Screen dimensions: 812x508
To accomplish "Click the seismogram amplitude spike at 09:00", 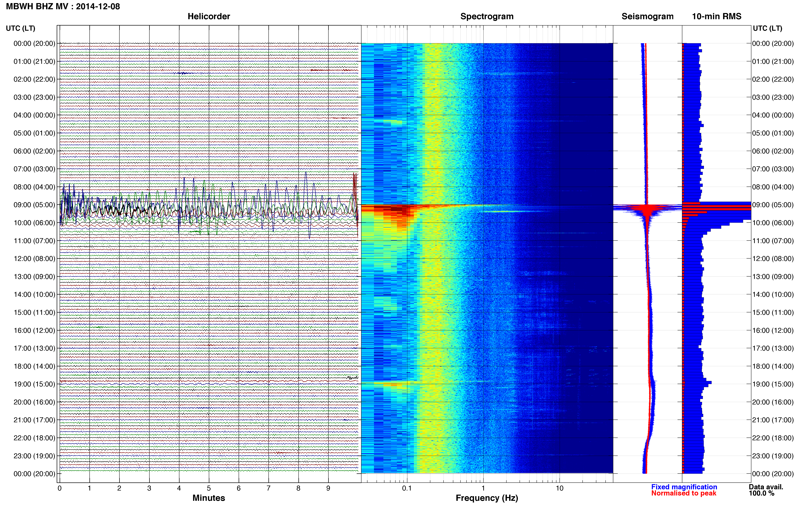I will point(648,208).
